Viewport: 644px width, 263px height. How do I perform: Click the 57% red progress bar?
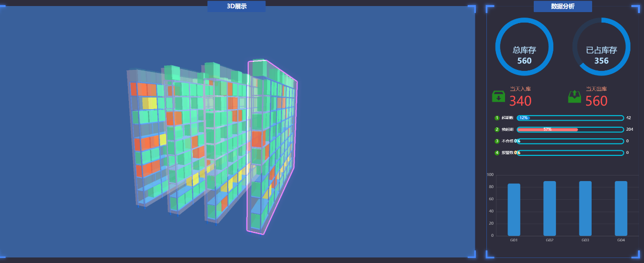coord(547,130)
